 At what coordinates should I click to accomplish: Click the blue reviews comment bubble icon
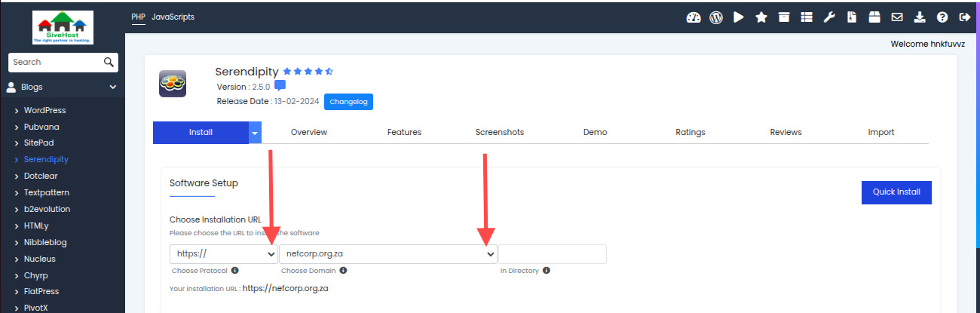280,86
